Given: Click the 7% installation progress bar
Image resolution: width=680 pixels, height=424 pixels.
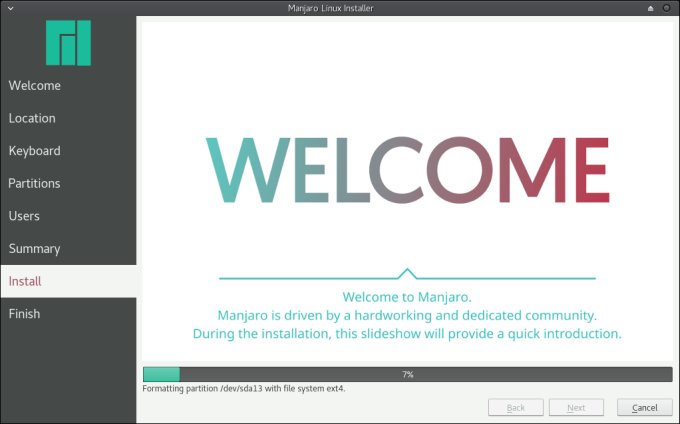Looking at the screenshot, I should click(408, 374).
